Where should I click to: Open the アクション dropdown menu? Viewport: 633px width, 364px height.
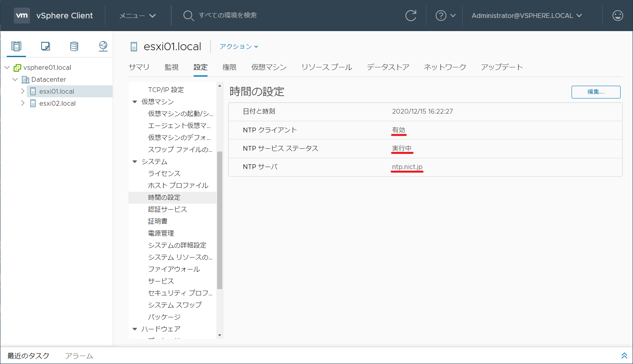[x=239, y=47]
